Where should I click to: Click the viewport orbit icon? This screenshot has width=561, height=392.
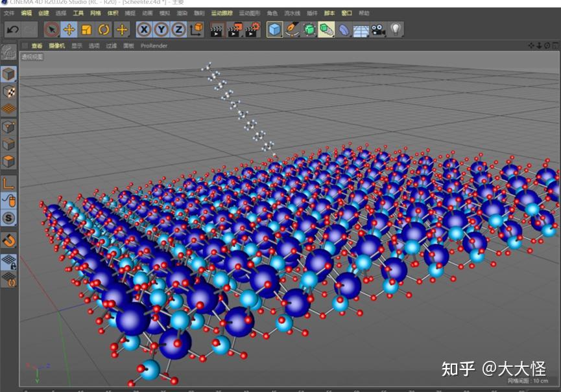click(547, 45)
